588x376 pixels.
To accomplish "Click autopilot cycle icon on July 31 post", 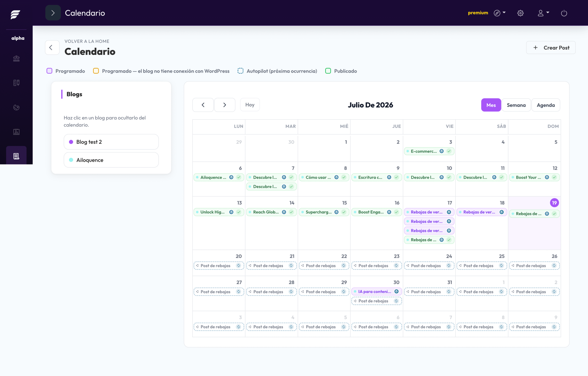I will 449,292.
